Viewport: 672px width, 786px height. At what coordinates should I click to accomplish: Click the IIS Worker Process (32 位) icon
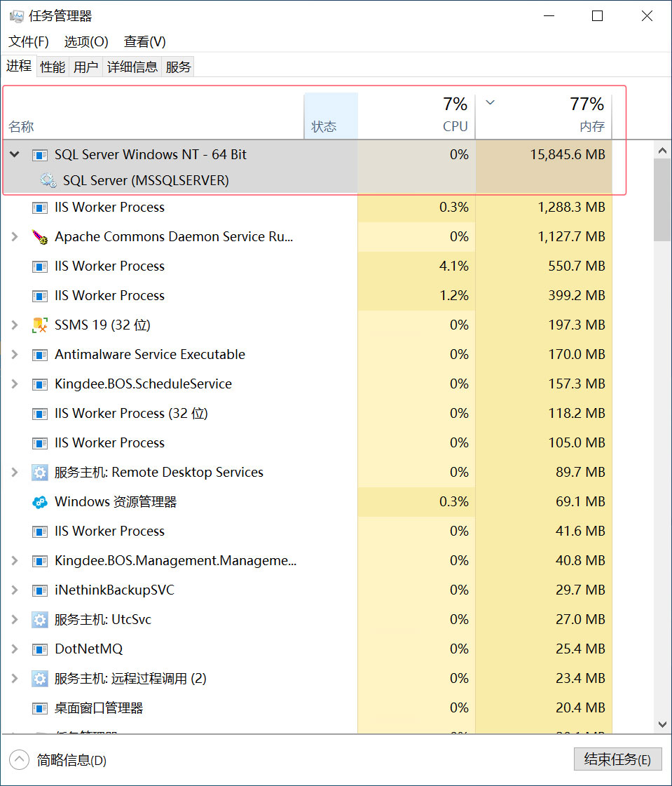click(x=39, y=414)
